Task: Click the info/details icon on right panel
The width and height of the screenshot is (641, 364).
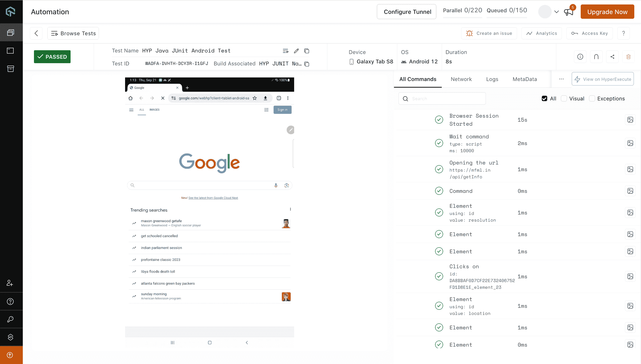Action: (x=580, y=56)
